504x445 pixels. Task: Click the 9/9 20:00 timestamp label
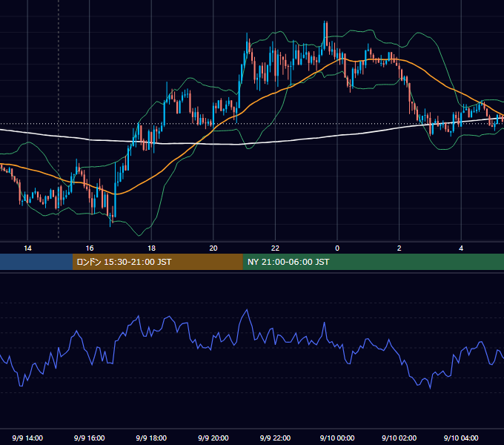pyautogui.click(x=213, y=438)
